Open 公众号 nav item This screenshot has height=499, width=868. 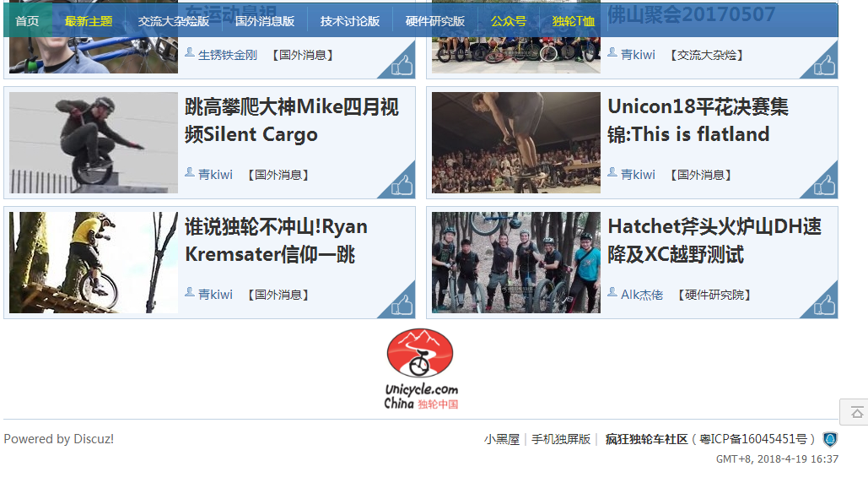tap(508, 21)
